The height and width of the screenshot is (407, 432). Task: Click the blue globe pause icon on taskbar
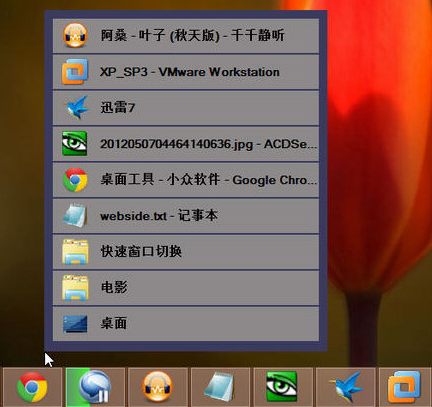tap(95, 387)
